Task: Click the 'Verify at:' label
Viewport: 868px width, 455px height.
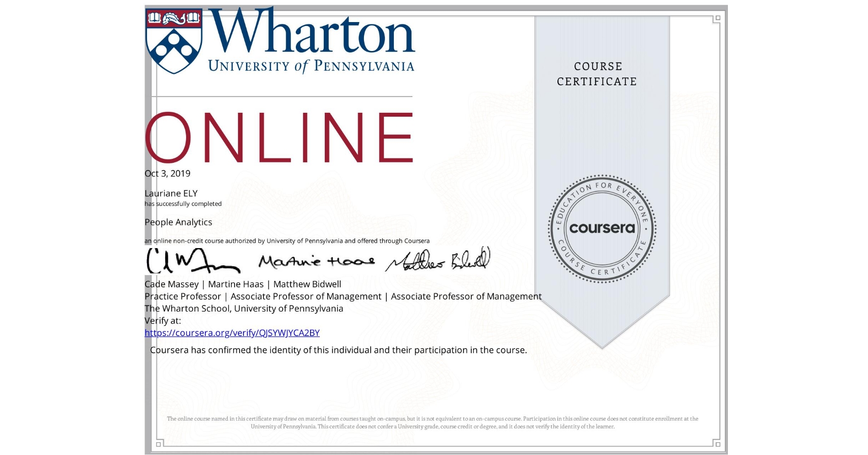Action: coord(163,321)
